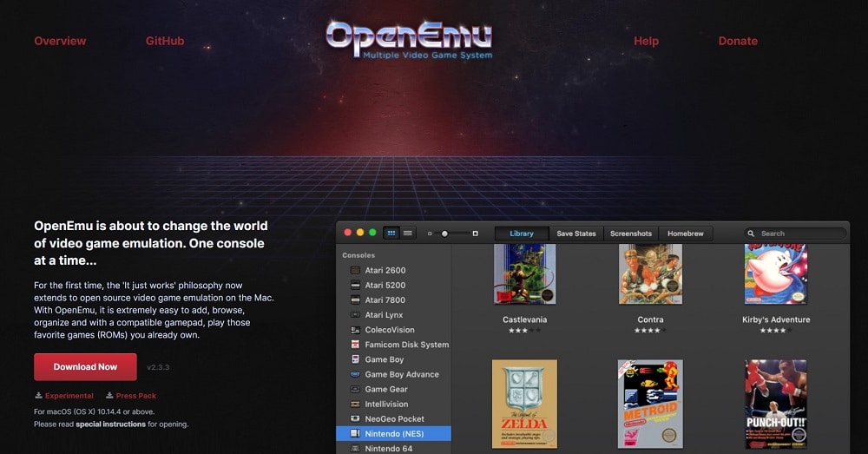
Task: Click the Download Now button
Action: pos(85,367)
